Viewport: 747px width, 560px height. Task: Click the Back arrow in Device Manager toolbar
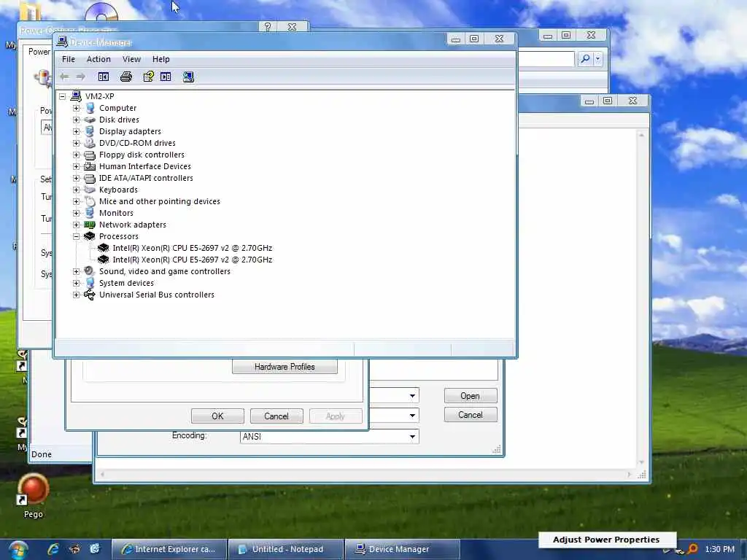click(64, 77)
